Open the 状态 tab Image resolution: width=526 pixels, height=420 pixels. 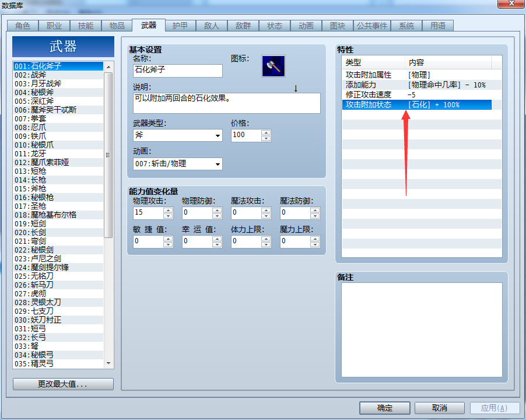click(275, 26)
